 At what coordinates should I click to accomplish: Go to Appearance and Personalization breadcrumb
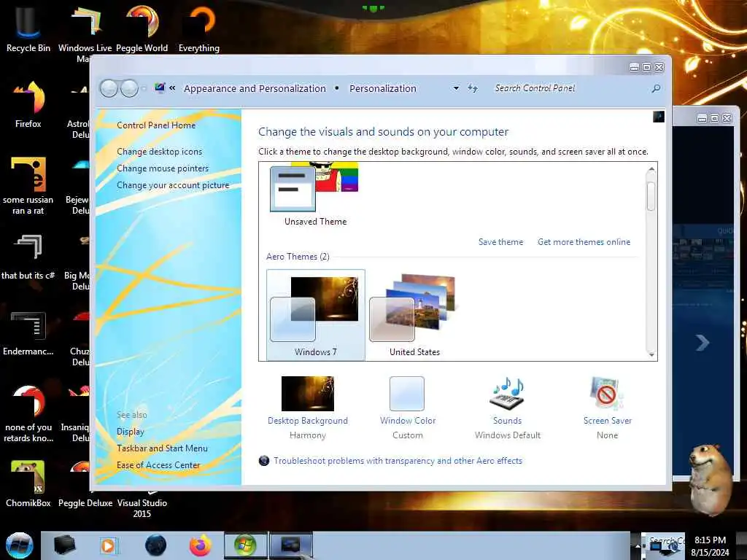pyautogui.click(x=255, y=88)
